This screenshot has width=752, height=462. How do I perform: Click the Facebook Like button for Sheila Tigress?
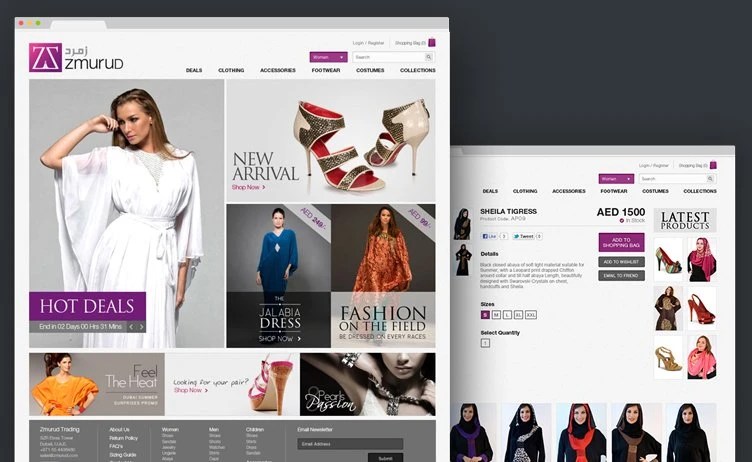click(489, 236)
